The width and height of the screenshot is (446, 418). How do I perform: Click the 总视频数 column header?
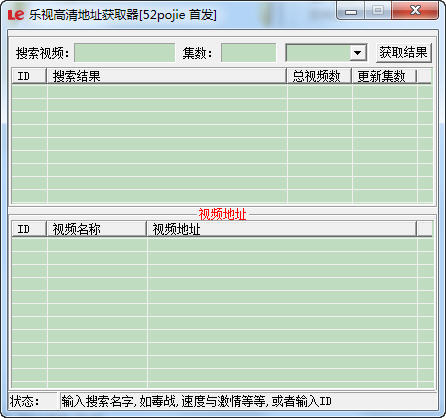pos(319,76)
